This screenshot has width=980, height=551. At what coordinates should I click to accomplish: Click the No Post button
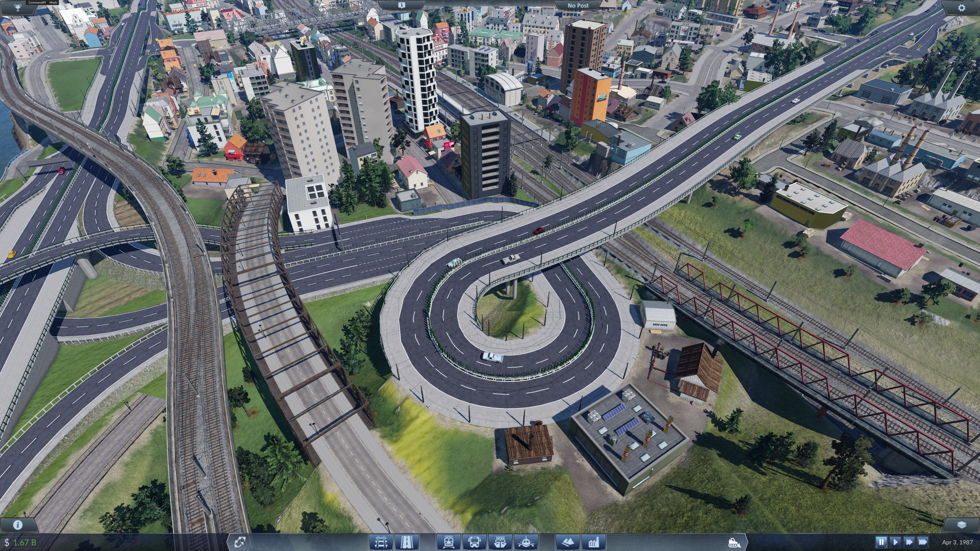point(578,5)
